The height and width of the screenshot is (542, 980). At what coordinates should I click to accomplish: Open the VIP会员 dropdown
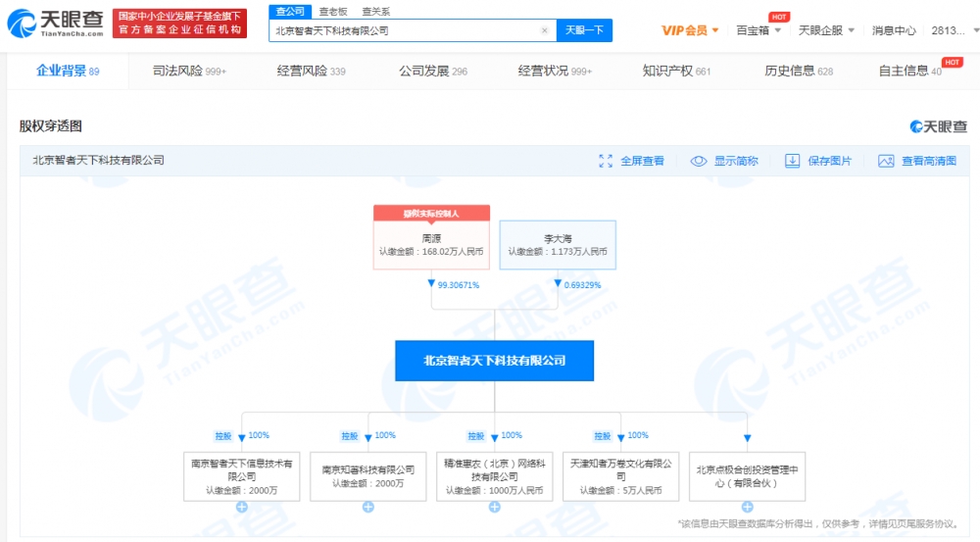[690, 30]
